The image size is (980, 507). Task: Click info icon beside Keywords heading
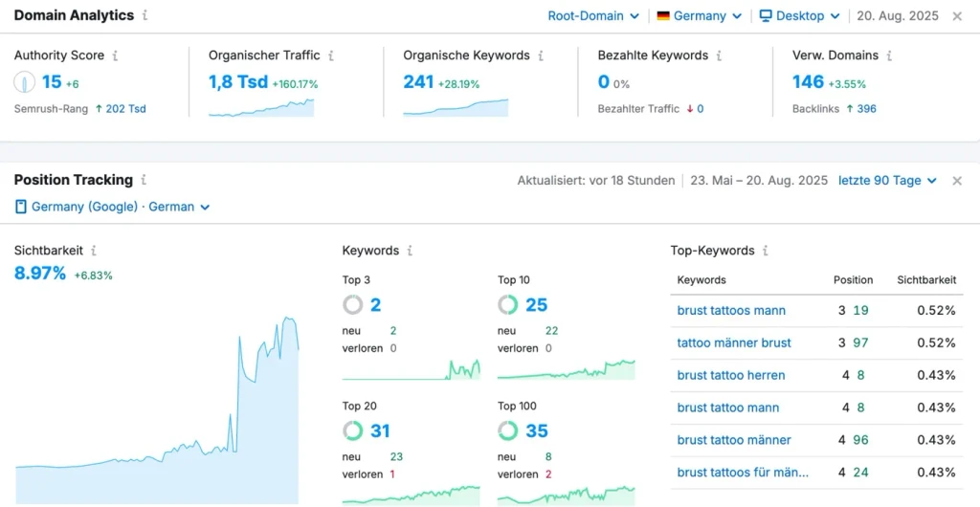point(410,251)
